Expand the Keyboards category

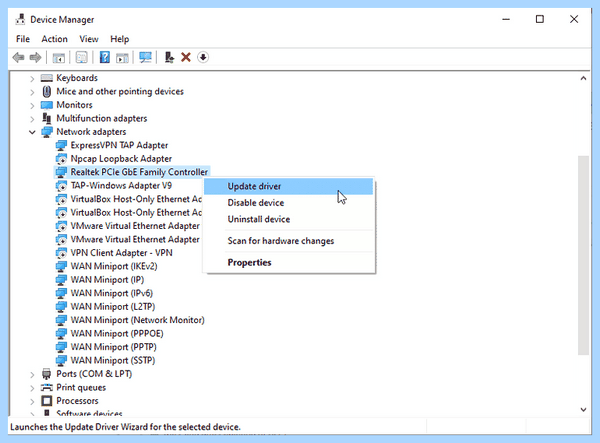[32, 79]
